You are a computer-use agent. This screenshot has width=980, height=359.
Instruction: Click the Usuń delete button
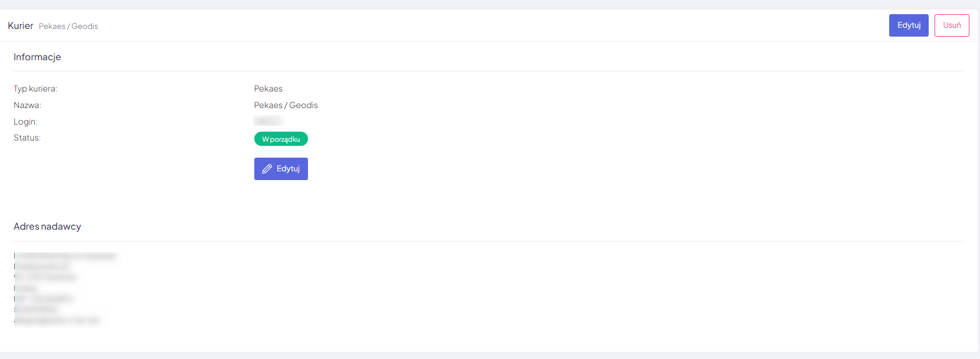point(952,25)
